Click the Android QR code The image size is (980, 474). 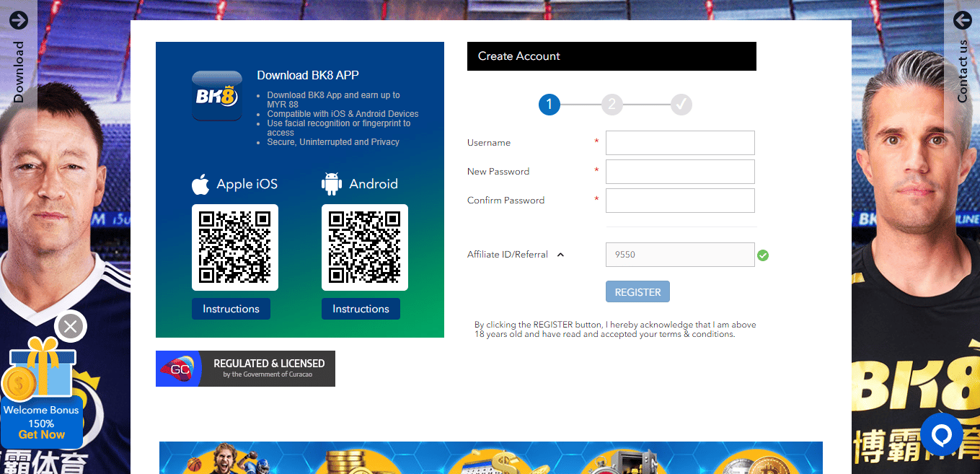(x=365, y=247)
